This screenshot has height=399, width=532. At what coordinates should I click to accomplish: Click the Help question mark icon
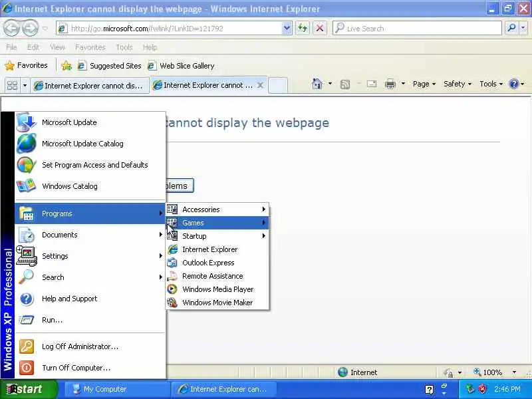[x=513, y=84]
